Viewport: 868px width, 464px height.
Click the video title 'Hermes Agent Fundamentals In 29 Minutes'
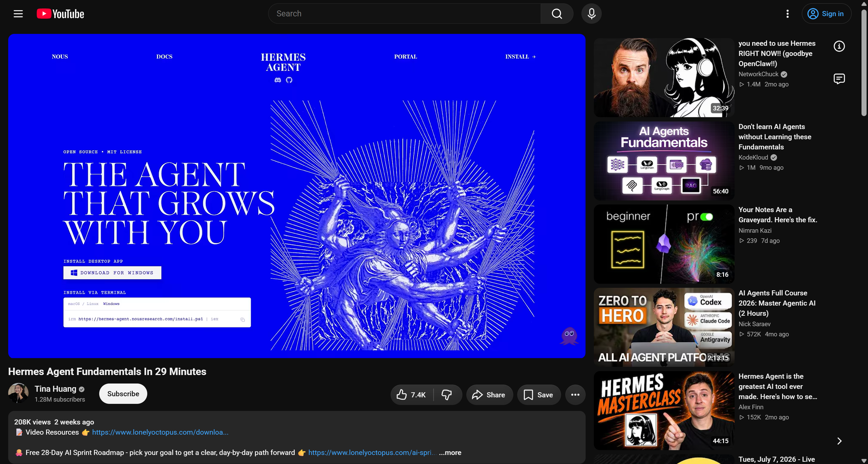[x=107, y=371]
